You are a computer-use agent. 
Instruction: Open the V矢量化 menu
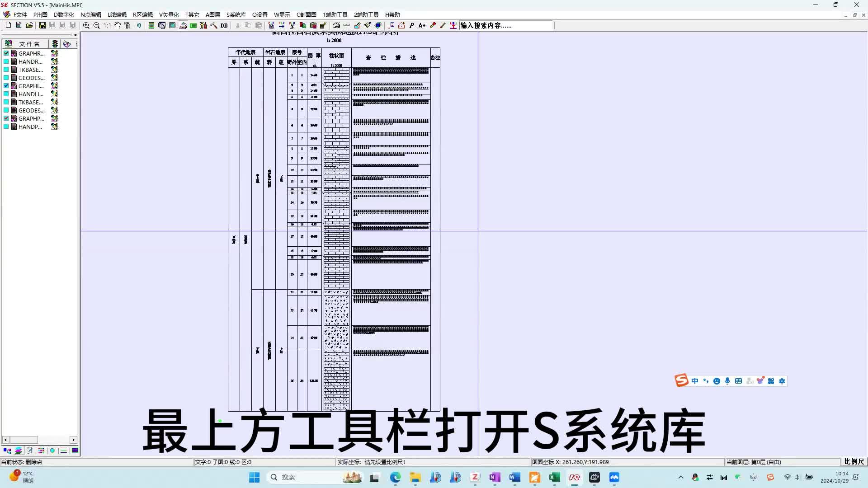click(x=169, y=15)
